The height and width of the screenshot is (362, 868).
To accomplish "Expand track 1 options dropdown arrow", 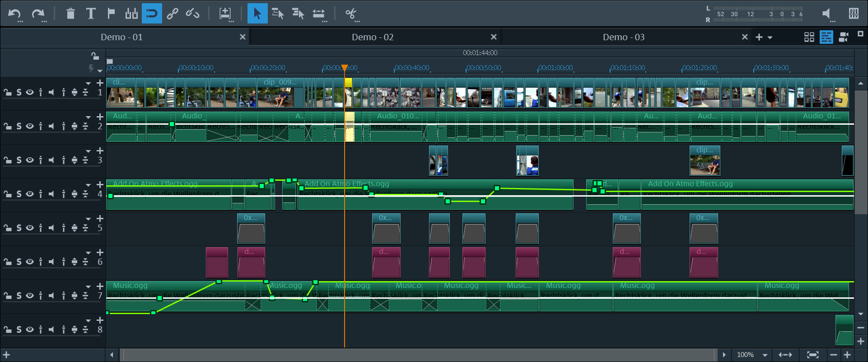I will 89,83.
